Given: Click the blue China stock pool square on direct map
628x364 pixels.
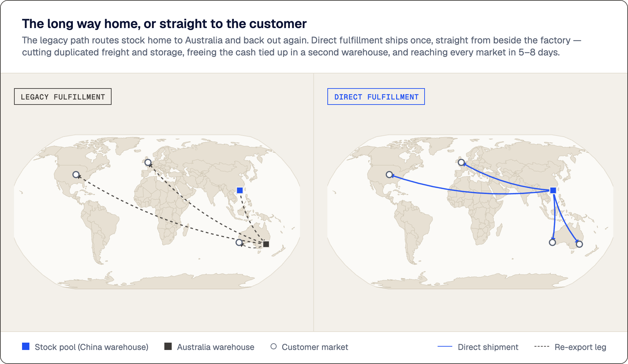Looking at the screenshot, I should coord(553,190).
